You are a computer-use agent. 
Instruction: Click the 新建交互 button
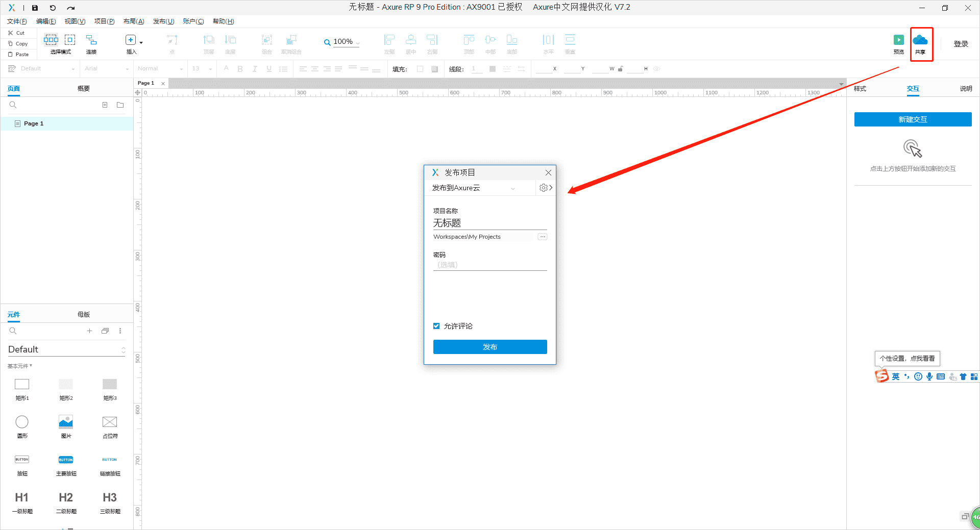point(913,119)
